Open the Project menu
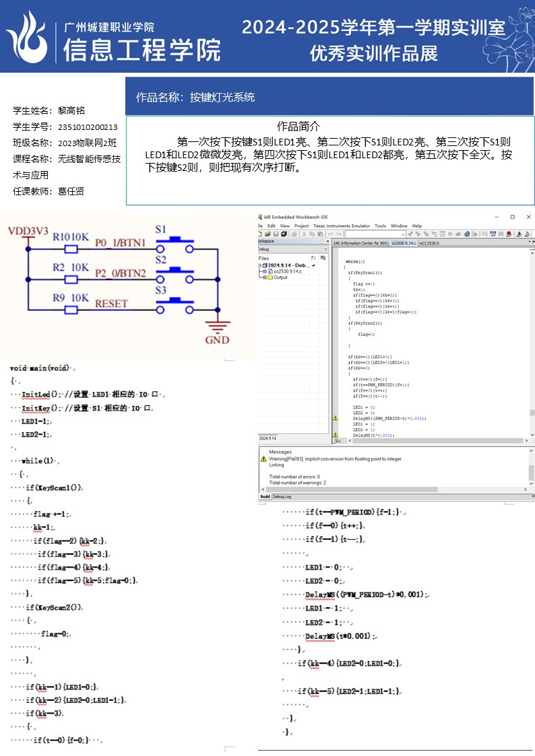Image resolution: width=535 pixels, height=756 pixels. tap(301, 226)
